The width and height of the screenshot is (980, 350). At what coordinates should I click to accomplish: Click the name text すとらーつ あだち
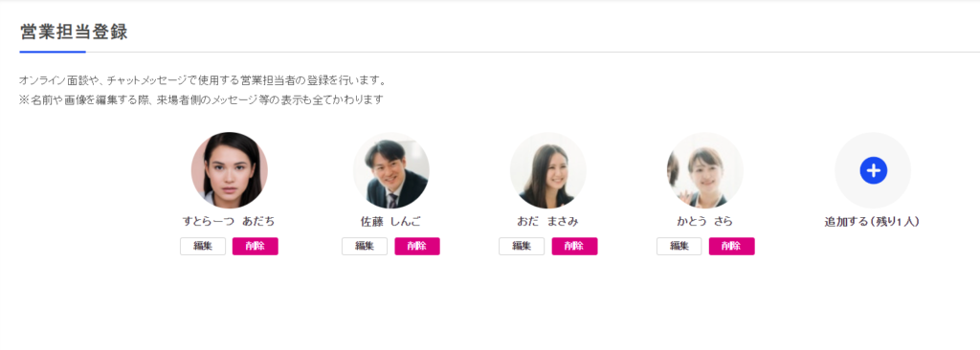click(x=229, y=221)
